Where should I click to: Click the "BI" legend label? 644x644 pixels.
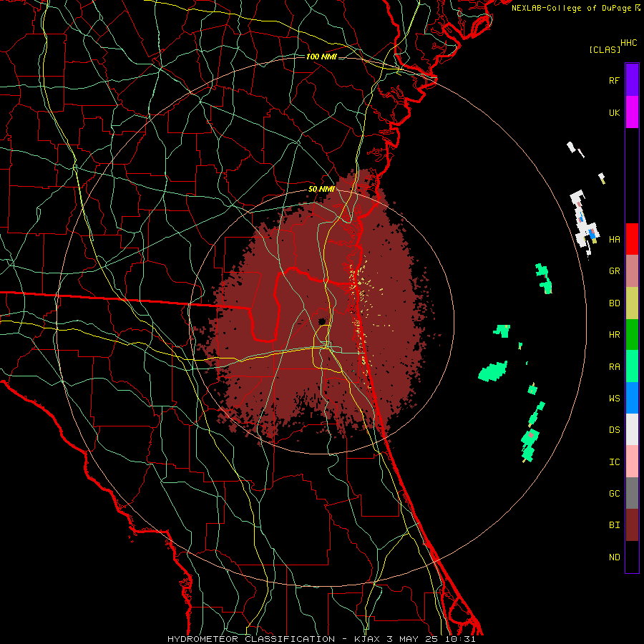click(x=614, y=525)
